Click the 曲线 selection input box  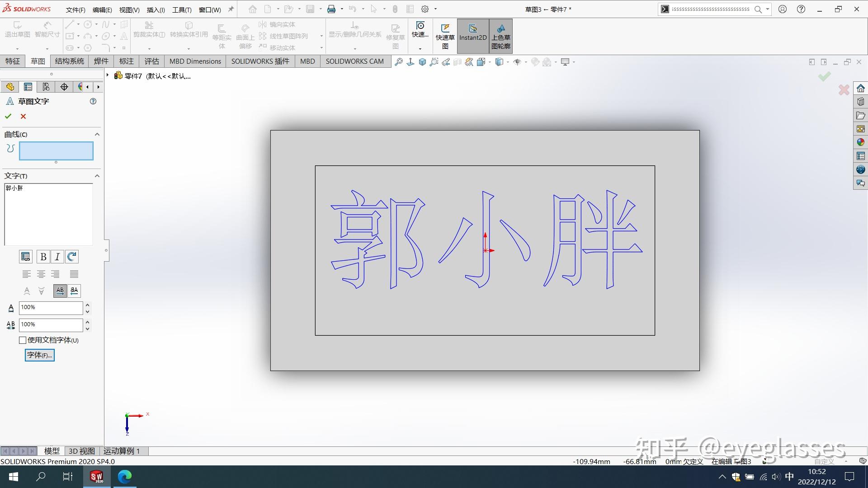pyautogui.click(x=56, y=151)
